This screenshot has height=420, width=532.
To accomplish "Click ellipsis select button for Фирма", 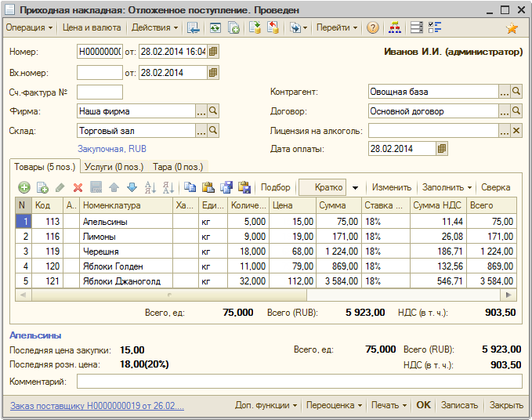I will [x=201, y=111].
